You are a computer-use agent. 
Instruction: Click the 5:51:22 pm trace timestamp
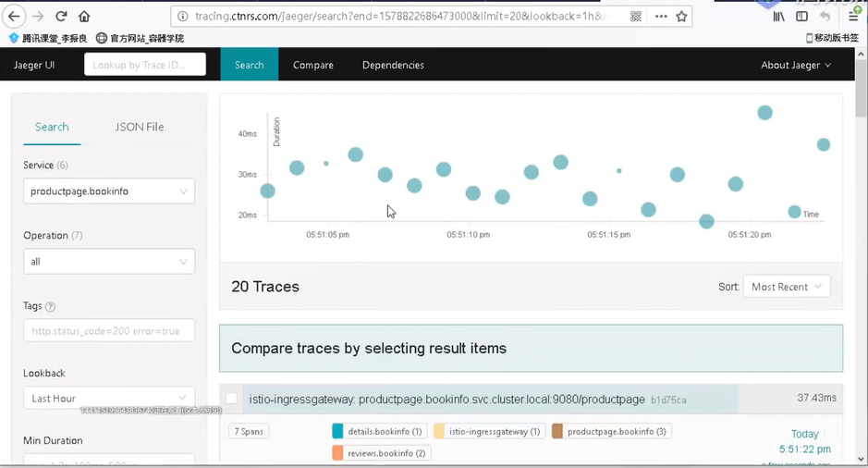coord(805,449)
